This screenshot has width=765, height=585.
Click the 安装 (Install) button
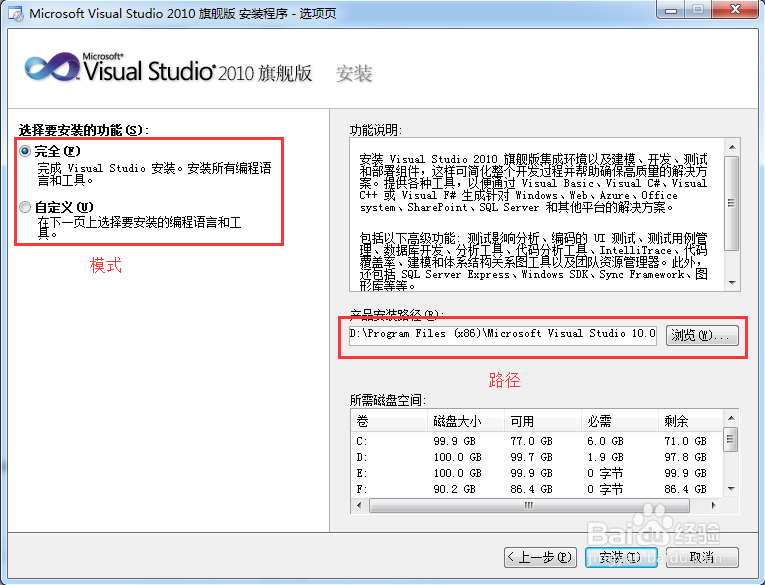coord(621,557)
